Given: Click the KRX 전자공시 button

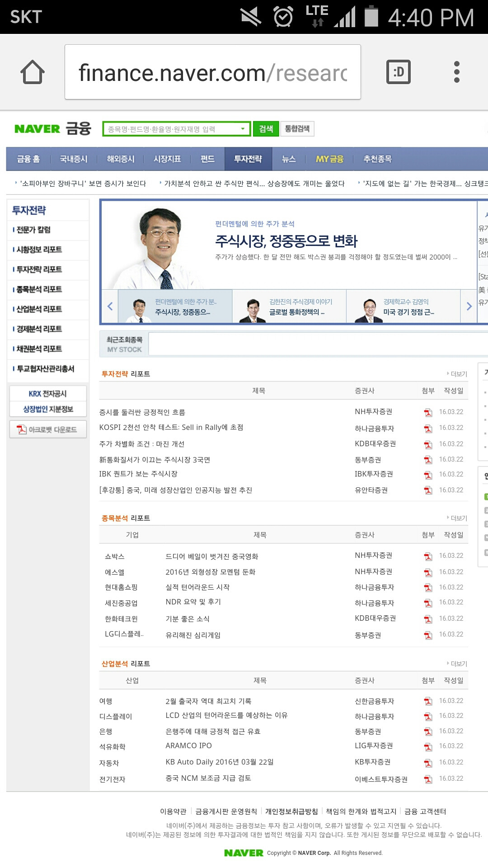Looking at the screenshot, I should coord(48,394).
